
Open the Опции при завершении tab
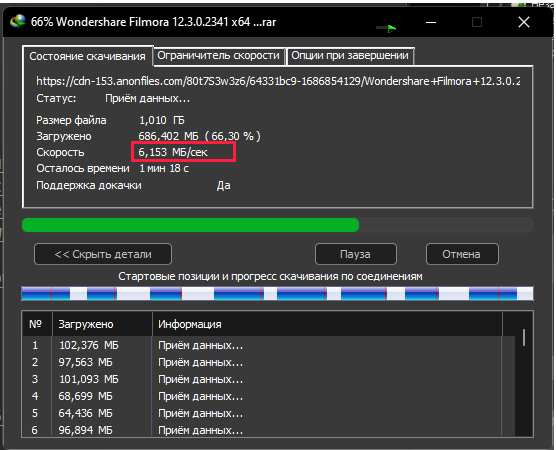(x=350, y=56)
